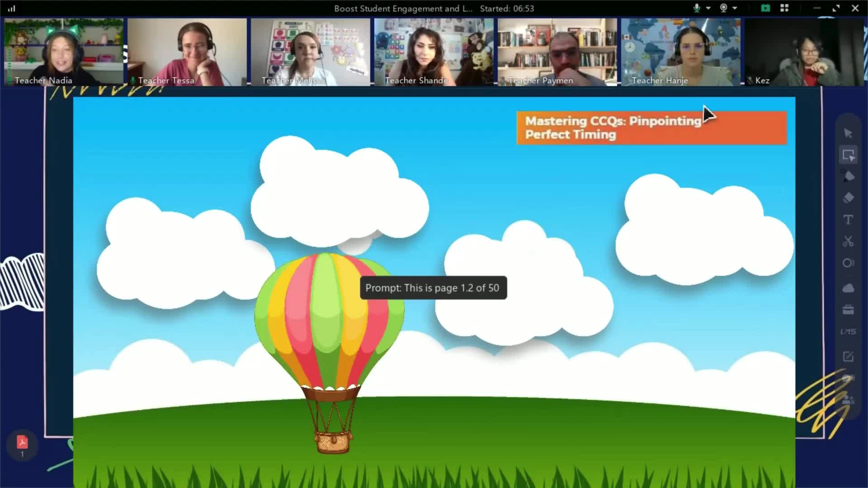The image size is (868, 488).
Task: Toggle the microphone on or off
Action: pyautogui.click(x=697, y=8)
